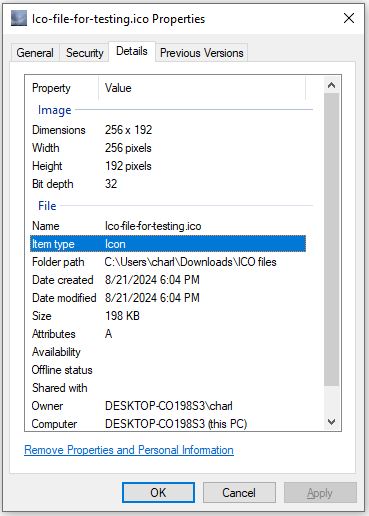Click the C:\Users\charl\Downloads\ICO files value

pos(190,262)
